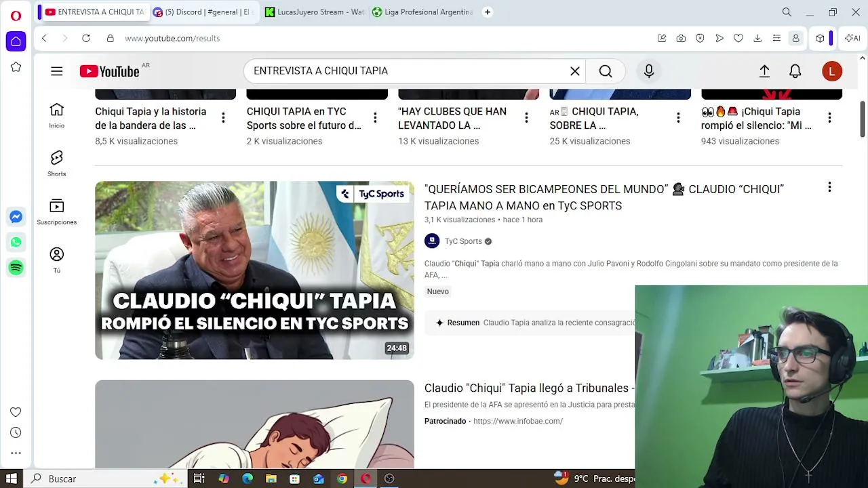Open extensions cube icon
Screen dimensions: 868x488
point(820,39)
